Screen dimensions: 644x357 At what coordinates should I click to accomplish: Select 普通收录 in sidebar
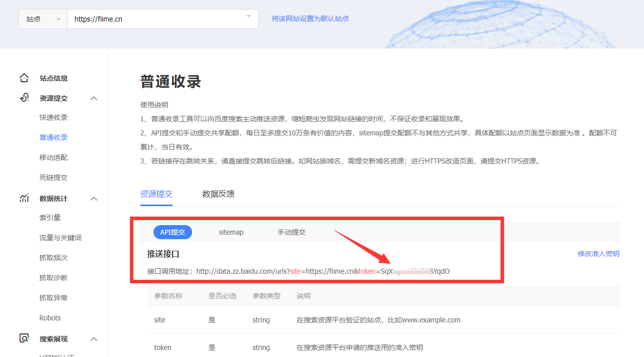coord(54,137)
